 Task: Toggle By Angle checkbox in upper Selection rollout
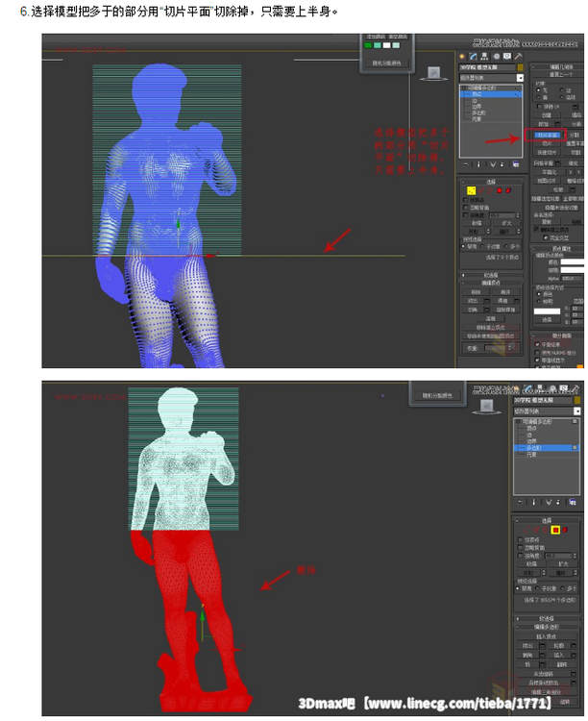[x=466, y=214]
